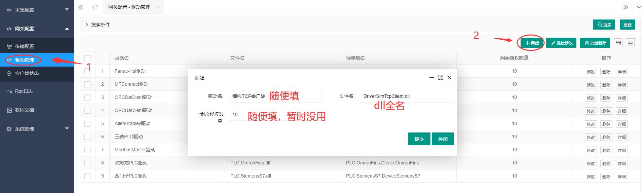Open the column filter grid icon
The width and height of the screenshot is (644, 193).
click(x=618, y=43)
